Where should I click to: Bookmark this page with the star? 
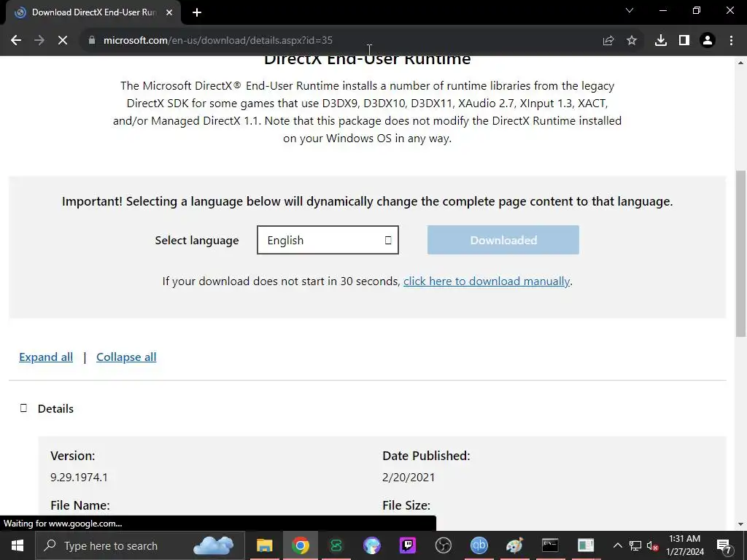pos(632,41)
